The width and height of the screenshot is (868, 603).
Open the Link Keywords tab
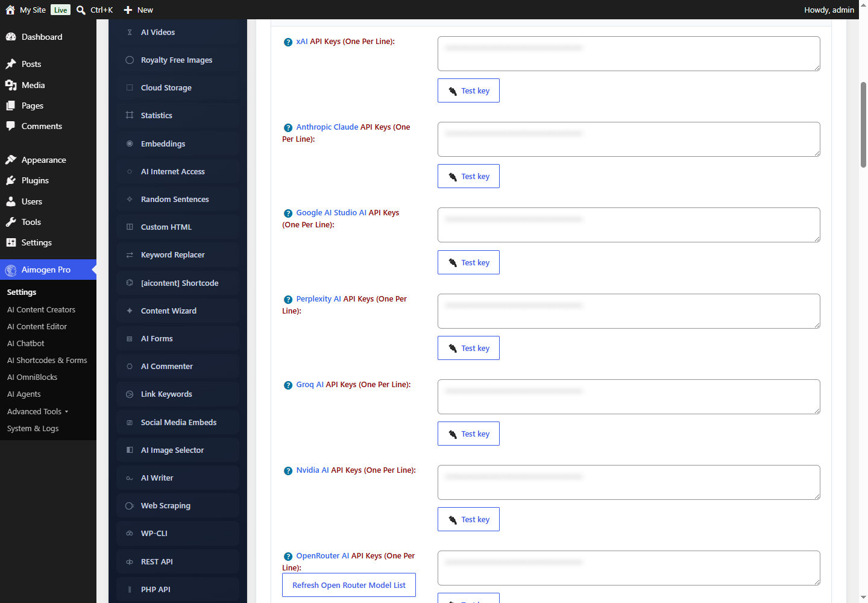pos(178,394)
